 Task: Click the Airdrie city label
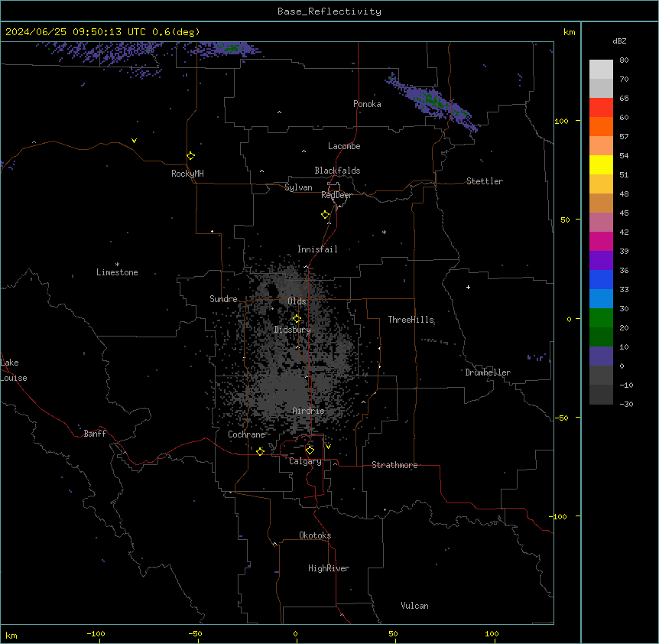pos(309,411)
